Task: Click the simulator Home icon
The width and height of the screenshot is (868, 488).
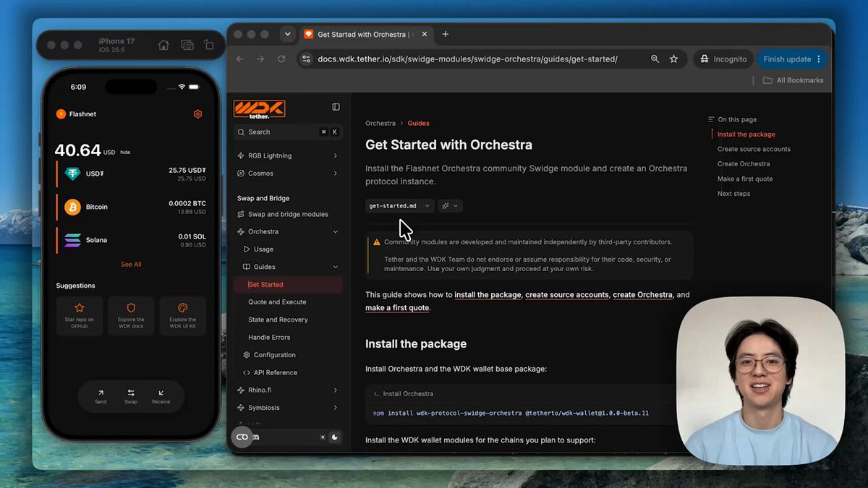Action: click(x=163, y=45)
